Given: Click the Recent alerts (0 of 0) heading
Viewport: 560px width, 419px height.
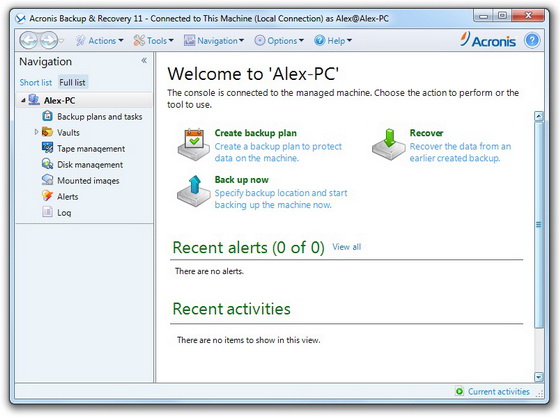Looking at the screenshot, I should (249, 248).
